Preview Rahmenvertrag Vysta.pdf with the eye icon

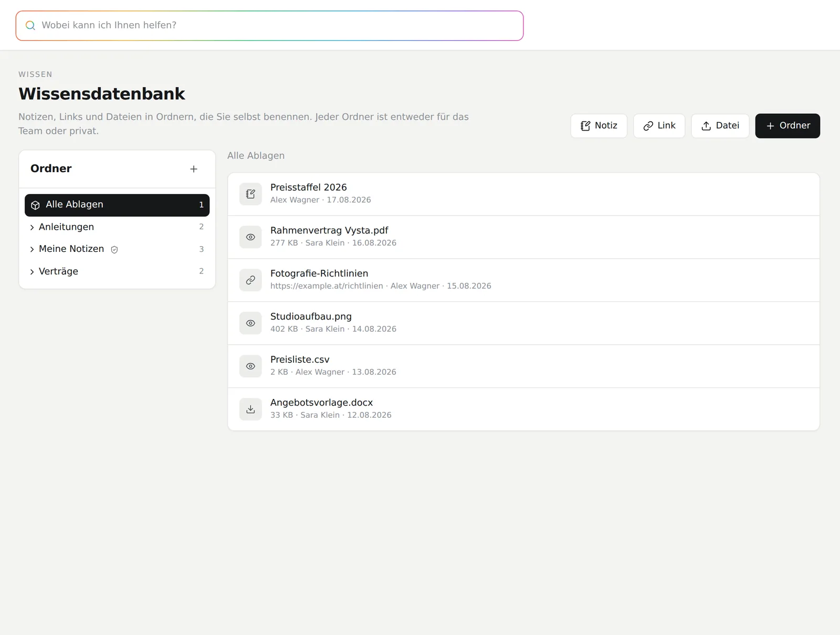click(x=250, y=237)
